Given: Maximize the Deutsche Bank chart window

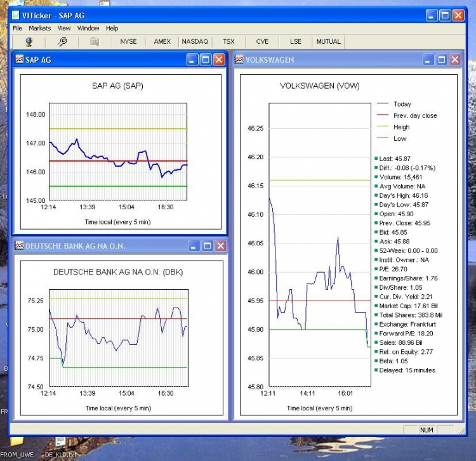Looking at the screenshot, I should [x=207, y=246].
